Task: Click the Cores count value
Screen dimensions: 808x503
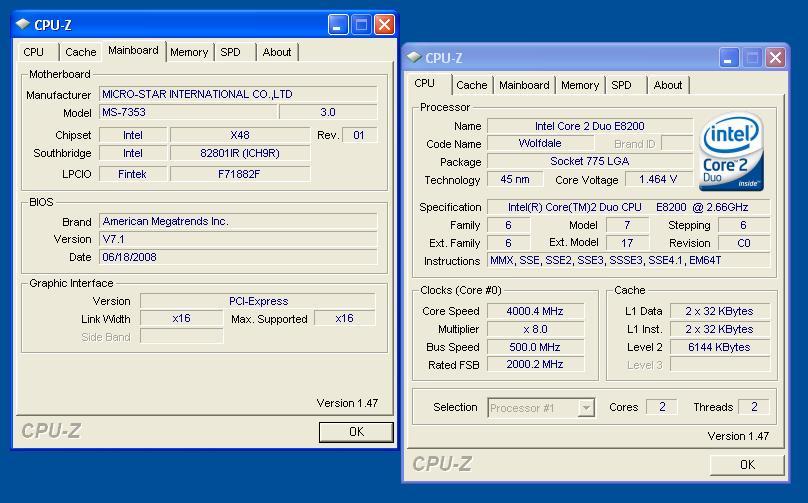Action: click(662, 407)
